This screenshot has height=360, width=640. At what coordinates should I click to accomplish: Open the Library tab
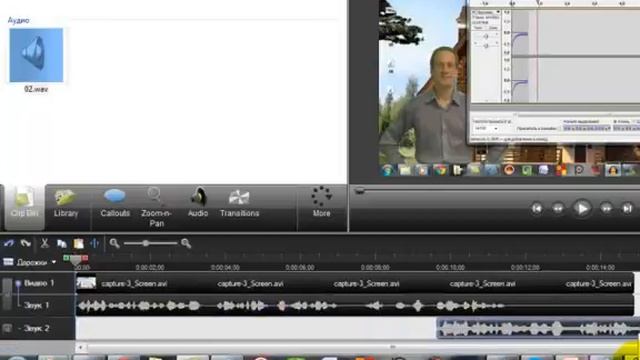66,204
